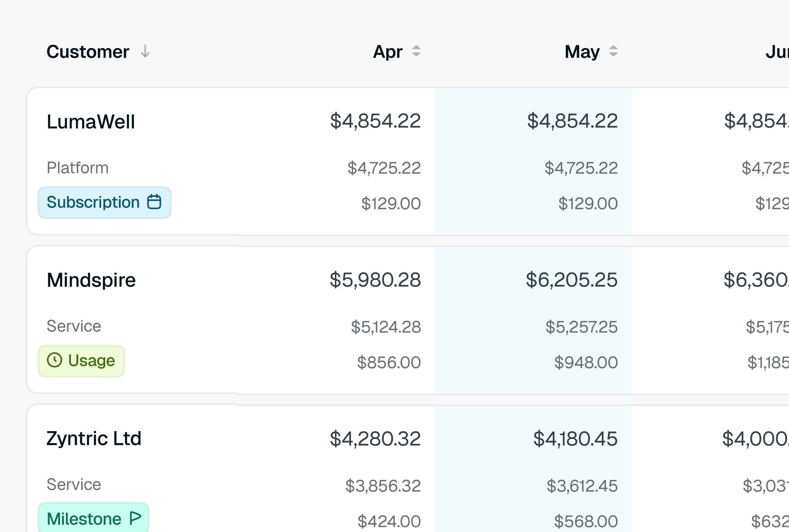The image size is (789, 532).
Task: Sort by the Customer column header
Action: 88,52
